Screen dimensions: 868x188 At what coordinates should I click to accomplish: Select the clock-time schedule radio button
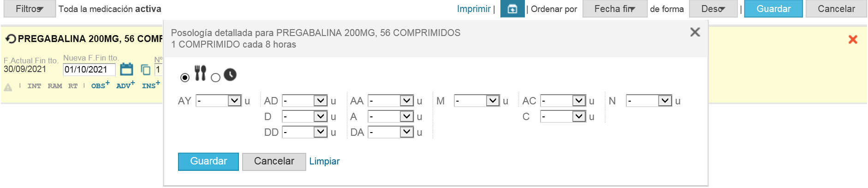(215, 78)
